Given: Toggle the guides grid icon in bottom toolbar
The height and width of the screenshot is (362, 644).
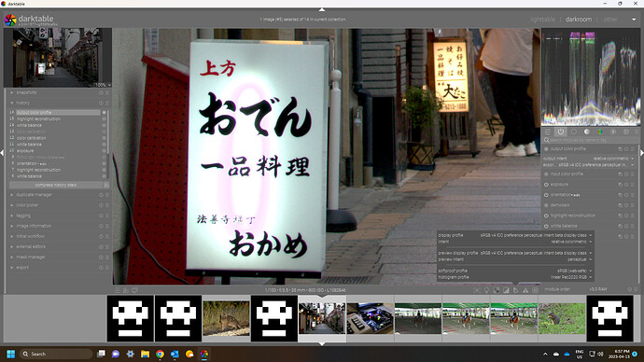Looking at the screenshot, I should [535, 290].
